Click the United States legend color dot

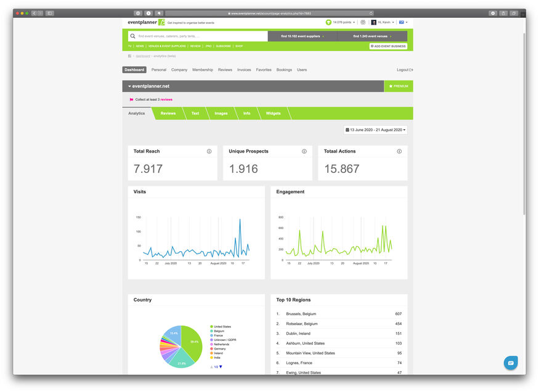pyautogui.click(x=211, y=327)
